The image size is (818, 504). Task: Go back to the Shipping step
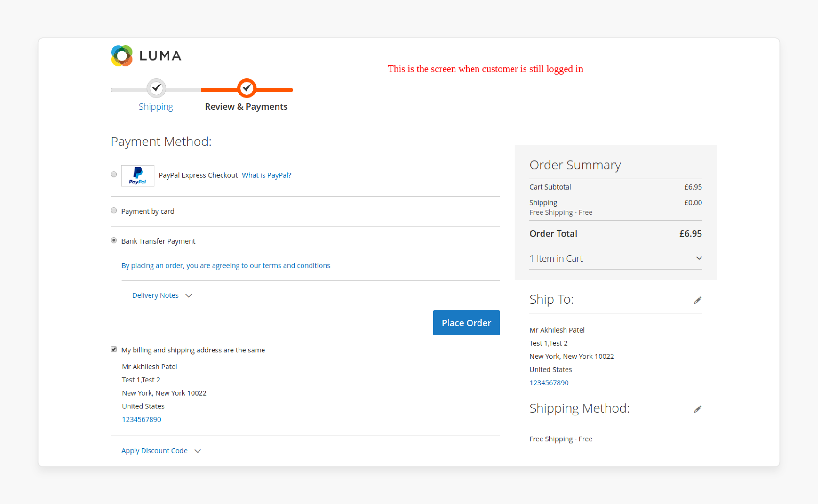[156, 107]
